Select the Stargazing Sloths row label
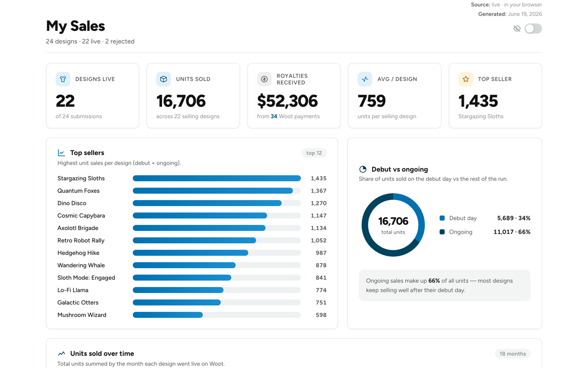 [81, 178]
